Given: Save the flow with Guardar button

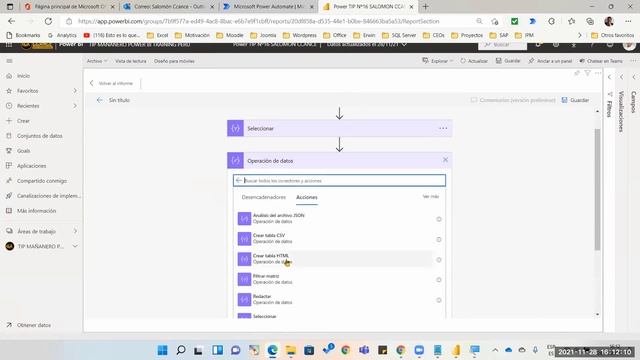Looking at the screenshot, I should point(575,100).
